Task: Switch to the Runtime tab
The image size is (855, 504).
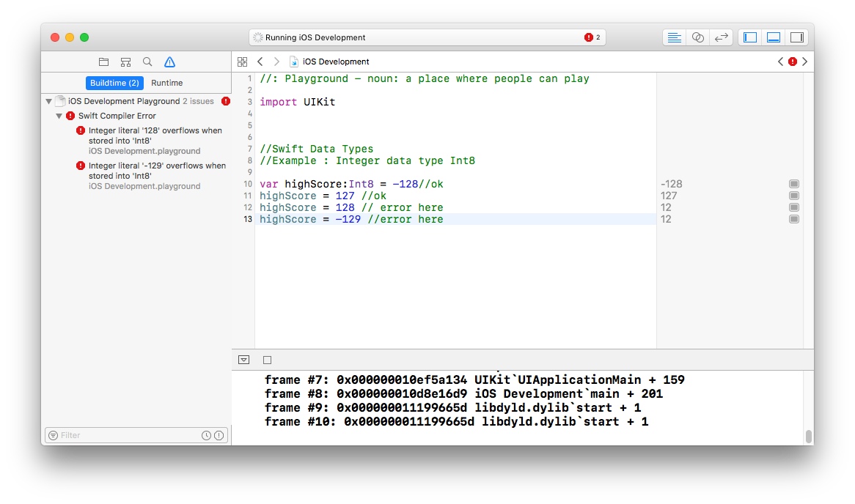Action: (166, 83)
